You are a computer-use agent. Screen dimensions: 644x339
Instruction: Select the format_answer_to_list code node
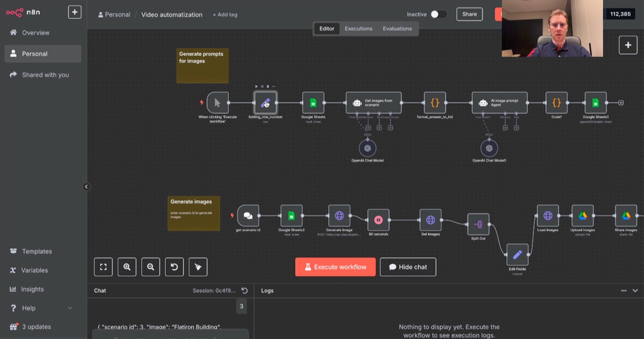click(435, 103)
